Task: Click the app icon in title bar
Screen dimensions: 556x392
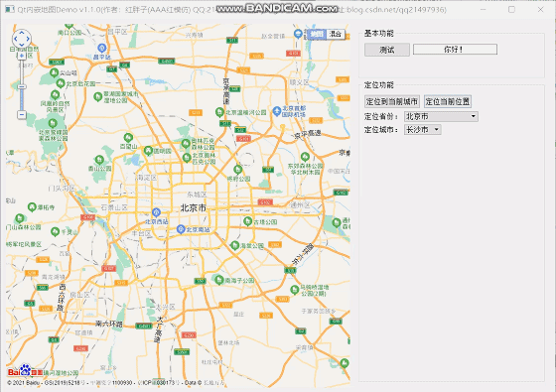Action: 10,9
